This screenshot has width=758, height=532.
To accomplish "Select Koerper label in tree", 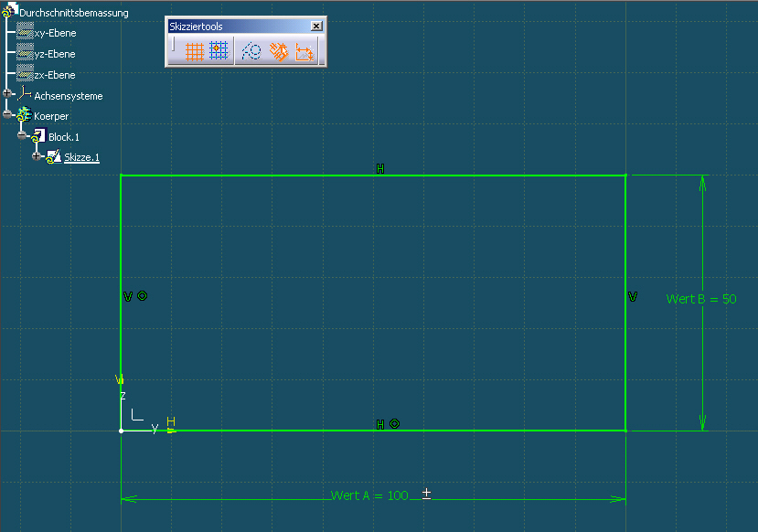I will (x=51, y=116).
